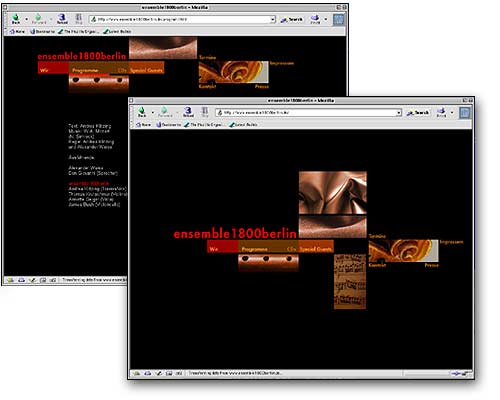The height and width of the screenshot is (400, 500).
Task: Click Mozilla throbber logo in rear window
Action: coord(338,19)
